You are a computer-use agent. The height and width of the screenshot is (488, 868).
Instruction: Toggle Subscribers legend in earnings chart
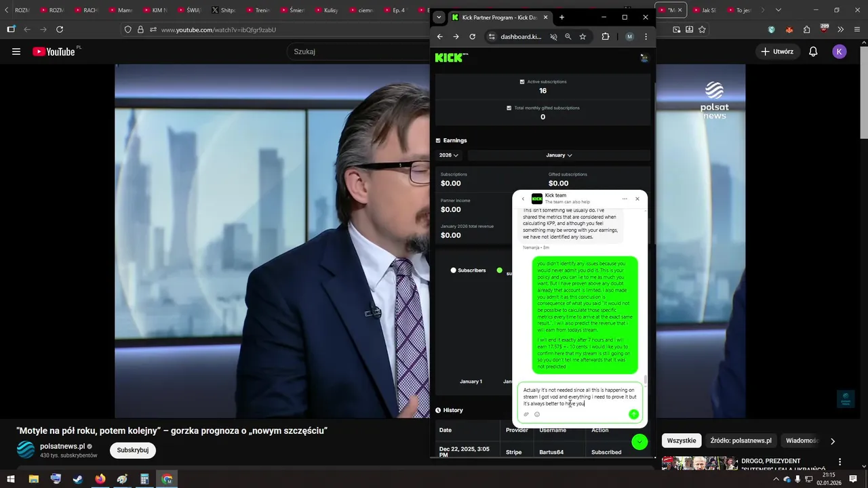tap(469, 270)
